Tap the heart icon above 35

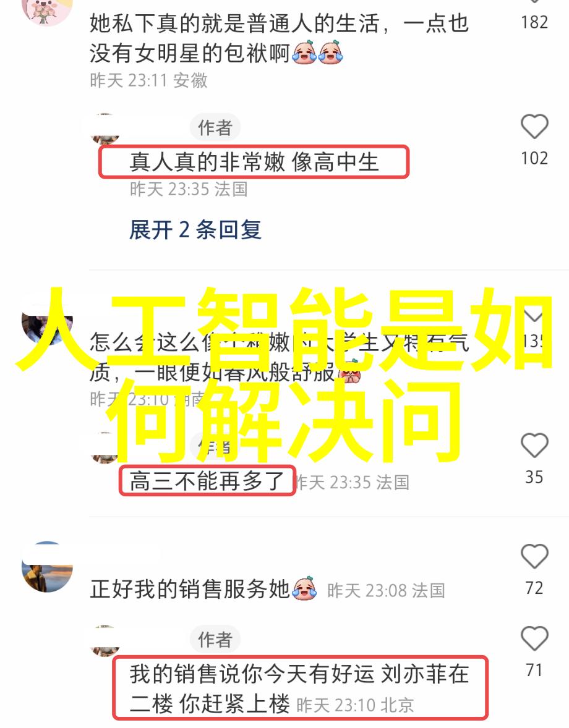click(x=534, y=445)
